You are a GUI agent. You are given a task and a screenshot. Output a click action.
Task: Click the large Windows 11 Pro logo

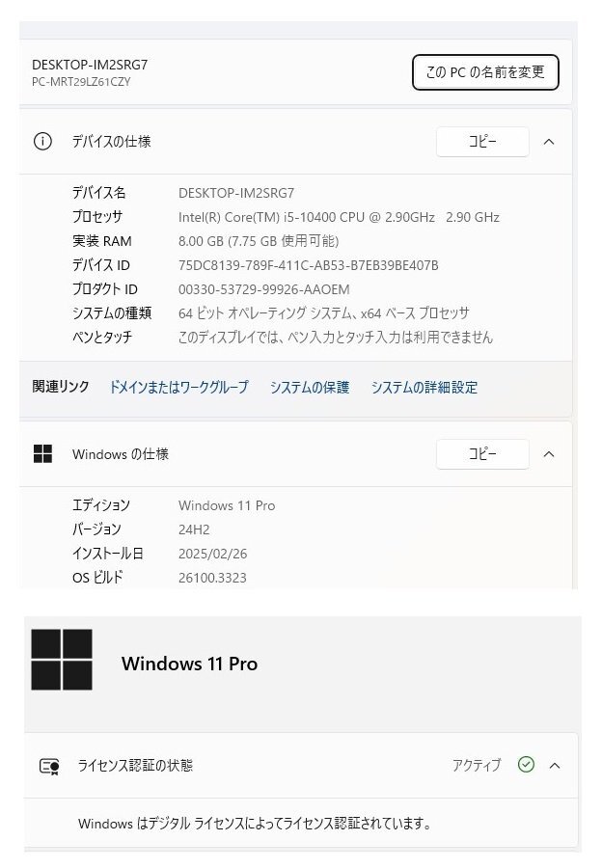click(62, 660)
